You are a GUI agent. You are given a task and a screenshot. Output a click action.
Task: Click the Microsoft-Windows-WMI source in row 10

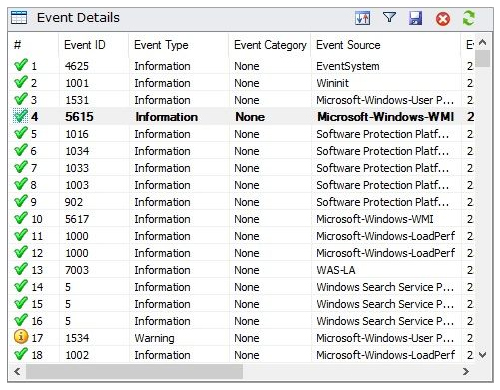(375, 219)
